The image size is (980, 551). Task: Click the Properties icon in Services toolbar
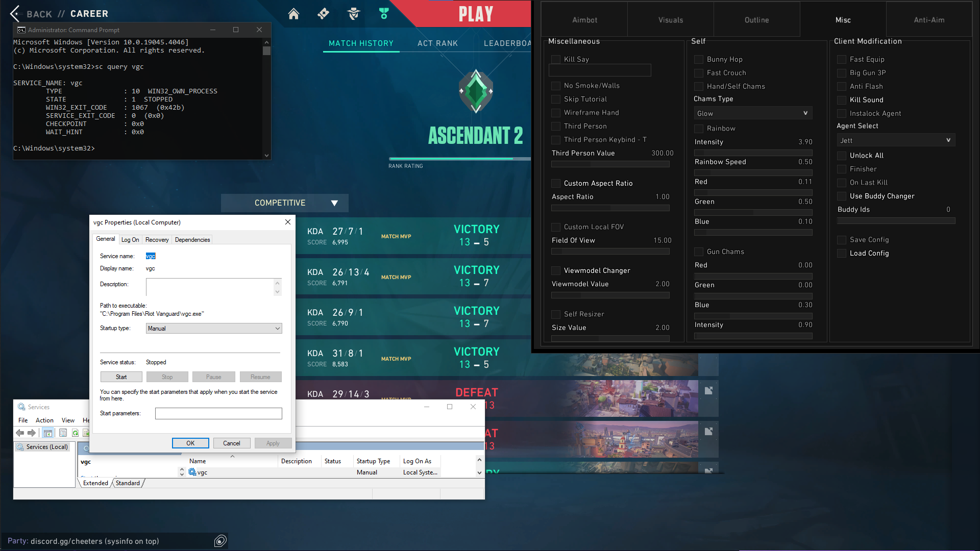[63, 433]
